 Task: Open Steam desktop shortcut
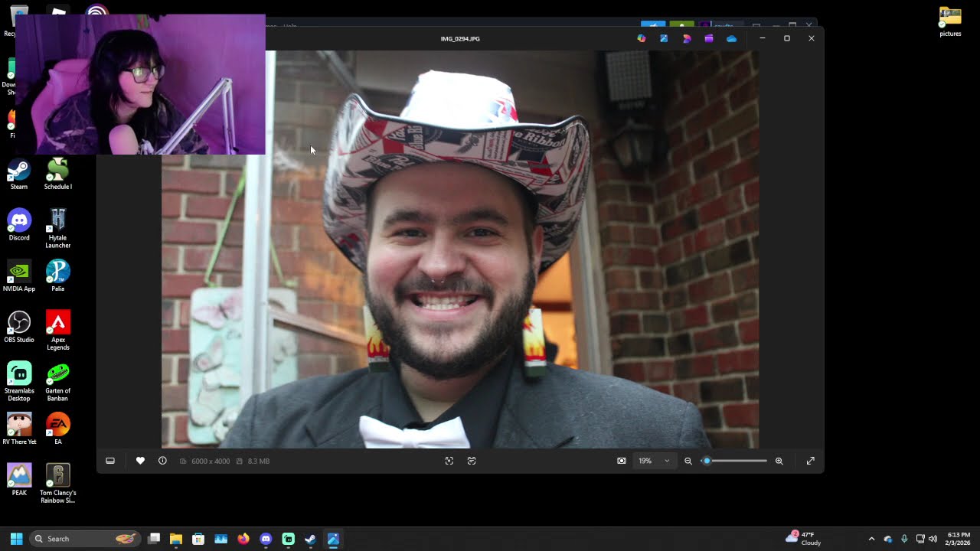pos(19,174)
